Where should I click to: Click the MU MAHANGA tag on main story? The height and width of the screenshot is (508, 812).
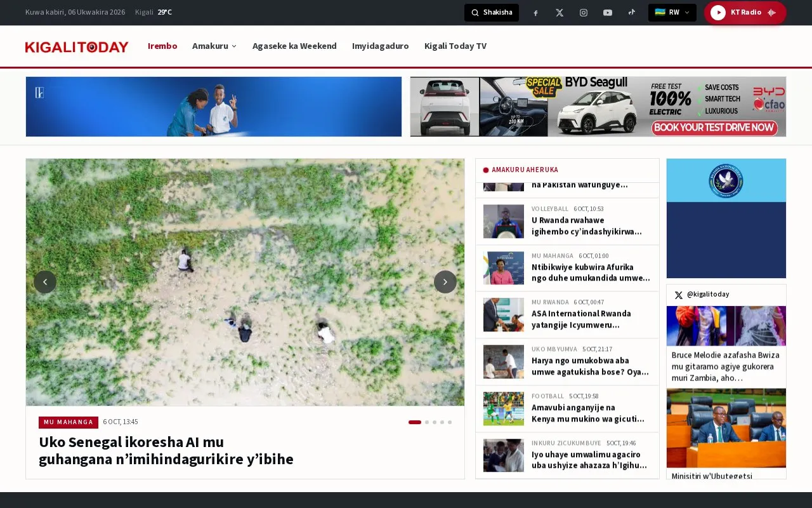(x=69, y=422)
